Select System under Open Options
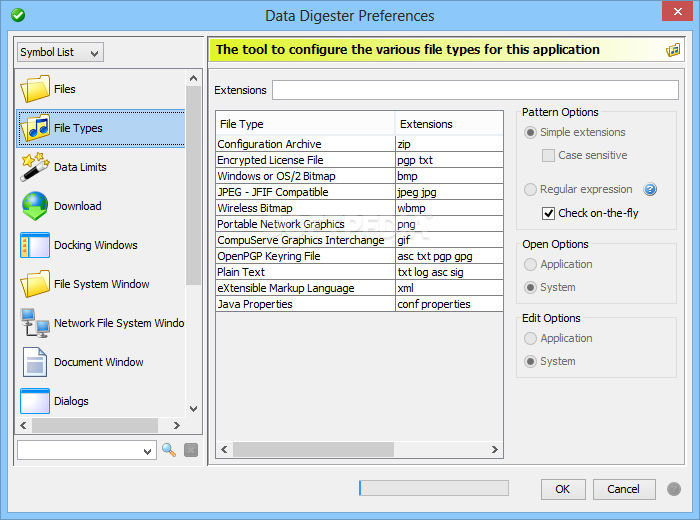 [x=530, y=287]
